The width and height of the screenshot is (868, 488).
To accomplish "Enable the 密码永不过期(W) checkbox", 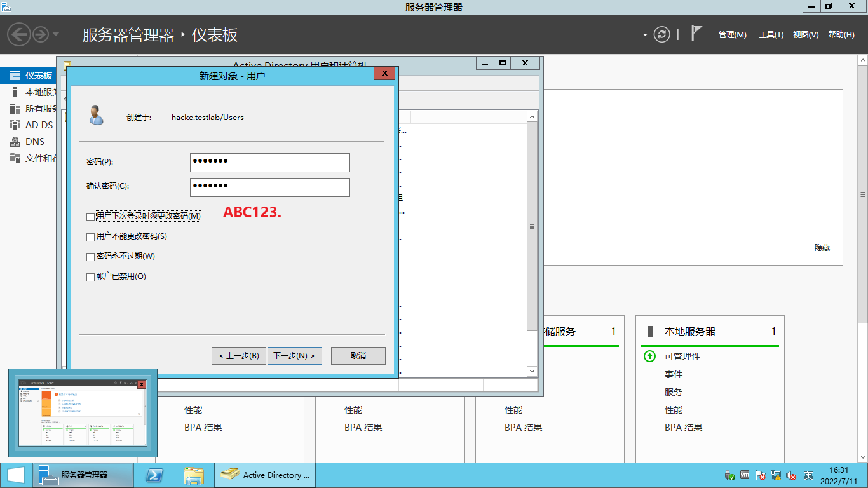I will 90,256.
